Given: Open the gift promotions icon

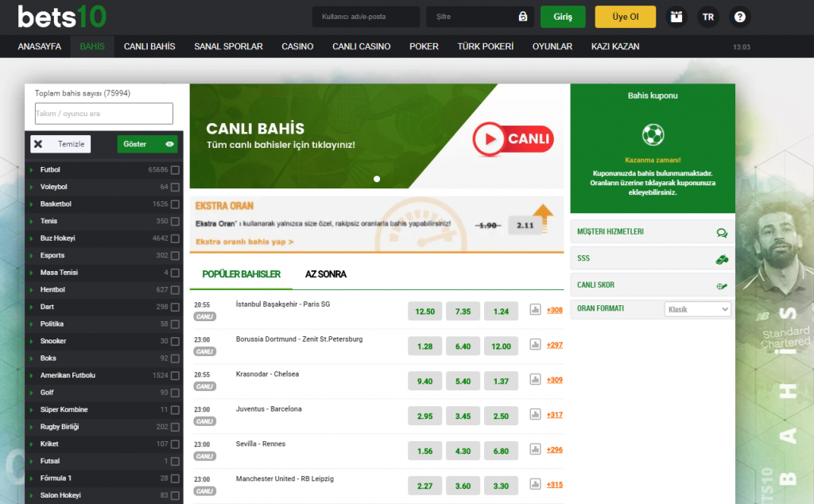Looking at the screenshot, I should click(676, 17).
